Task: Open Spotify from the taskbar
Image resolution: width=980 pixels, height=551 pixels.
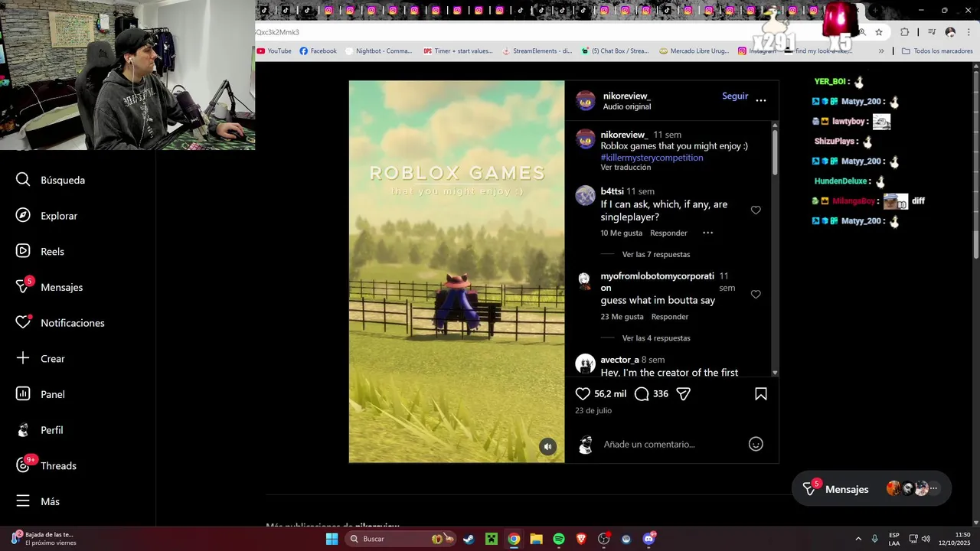Action: [559, 539]
